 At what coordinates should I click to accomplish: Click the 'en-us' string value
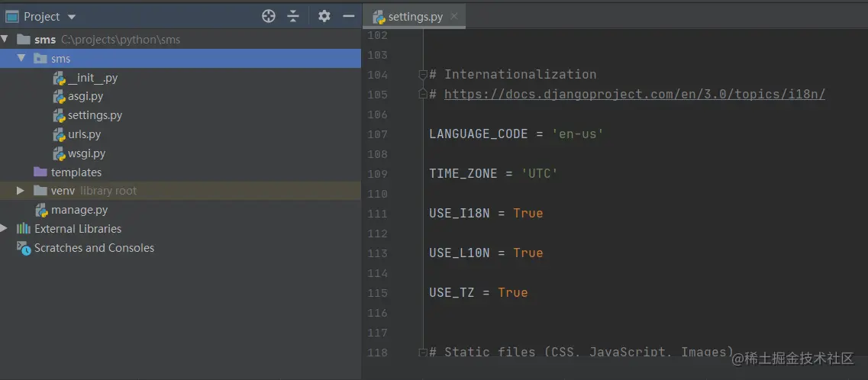coord(577,134)
